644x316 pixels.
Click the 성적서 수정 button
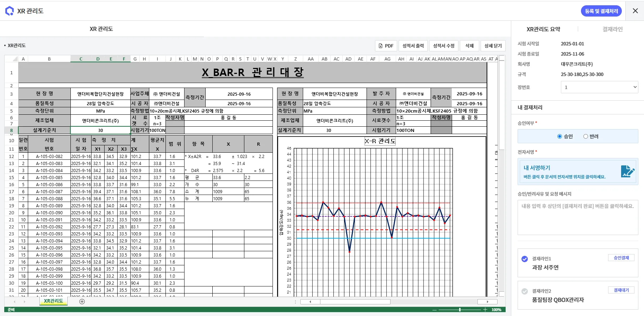444,46
